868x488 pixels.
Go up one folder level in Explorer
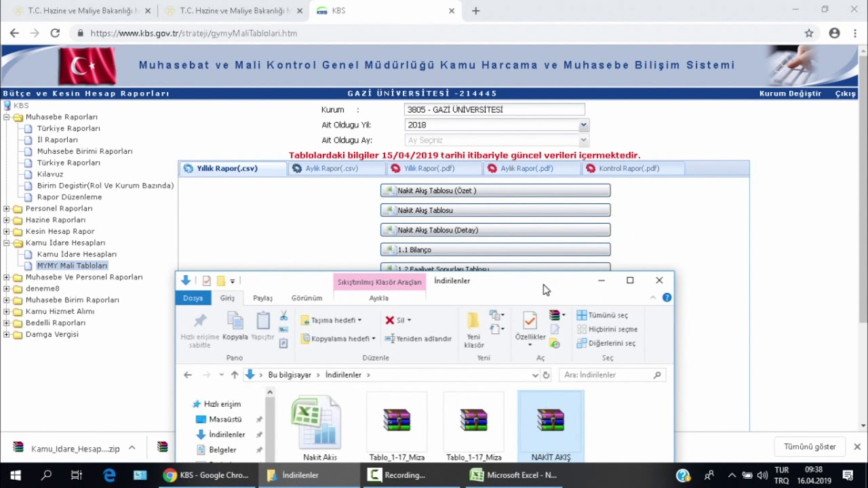coord(235,375)
